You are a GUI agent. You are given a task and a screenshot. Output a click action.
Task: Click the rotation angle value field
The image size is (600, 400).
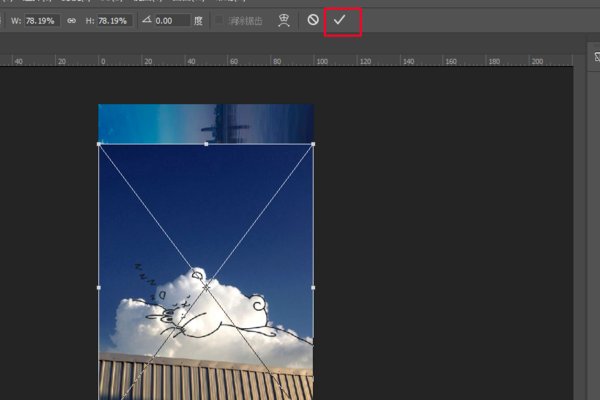point(171,20)
